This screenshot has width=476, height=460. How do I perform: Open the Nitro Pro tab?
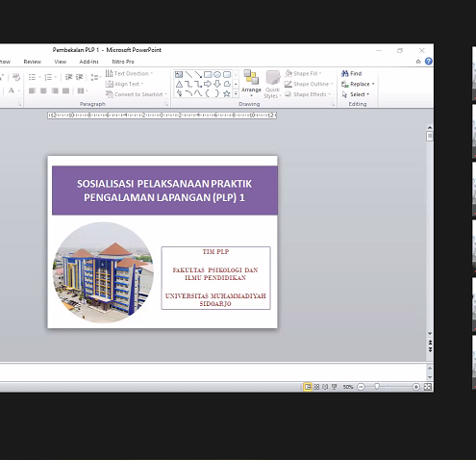[123, 62]
